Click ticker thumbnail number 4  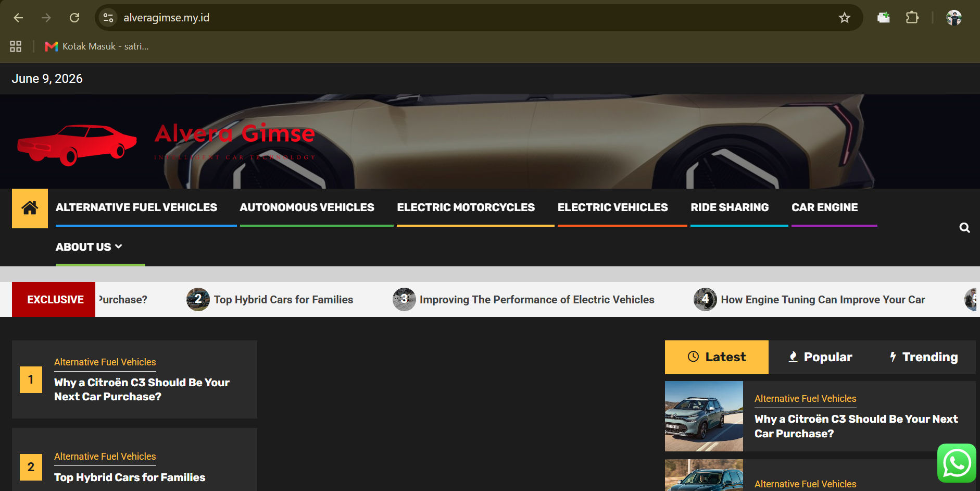[705, 300]
